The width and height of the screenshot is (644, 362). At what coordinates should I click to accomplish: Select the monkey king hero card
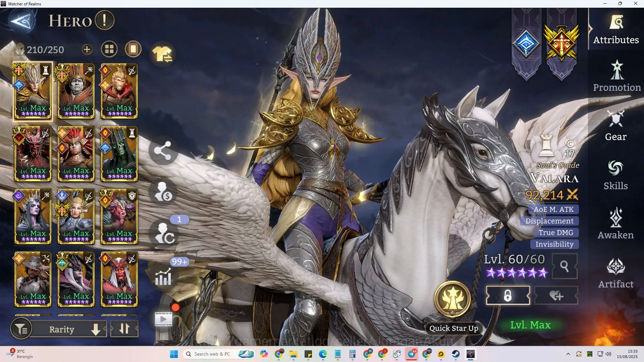point(119,91)
